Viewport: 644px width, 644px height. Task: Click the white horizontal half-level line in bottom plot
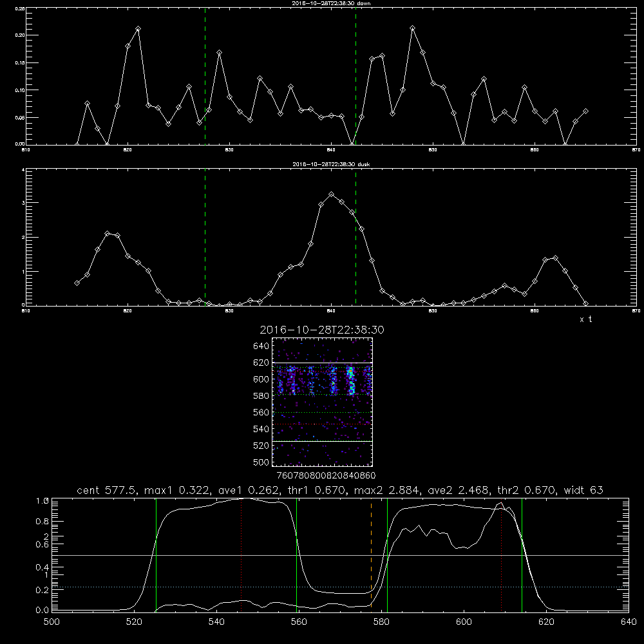(340, 555)
